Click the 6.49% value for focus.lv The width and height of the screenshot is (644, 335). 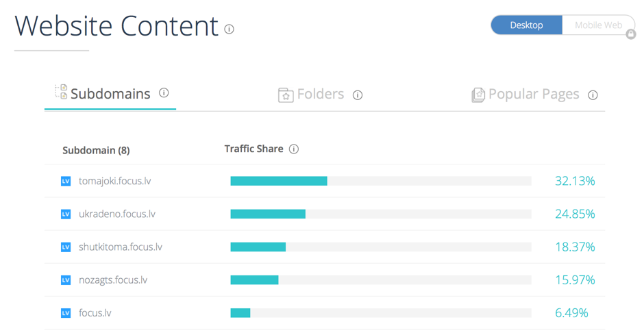point(571,313)
